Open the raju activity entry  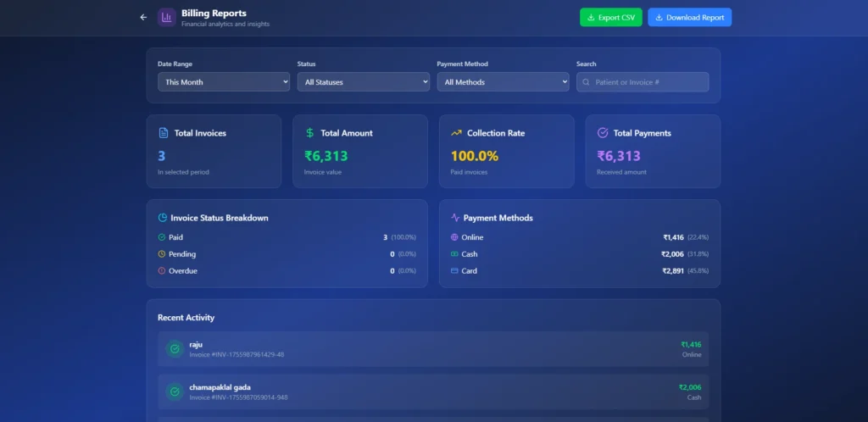(433, 349)
